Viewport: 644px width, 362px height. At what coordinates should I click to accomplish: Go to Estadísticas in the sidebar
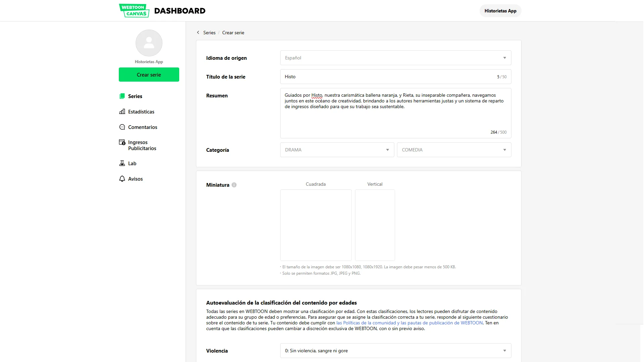141,112
